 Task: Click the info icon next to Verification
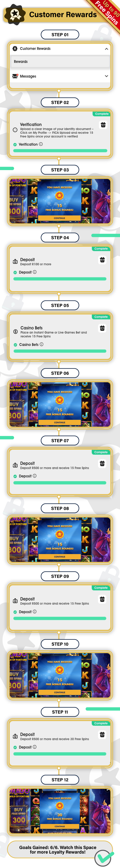click(41, 144)
